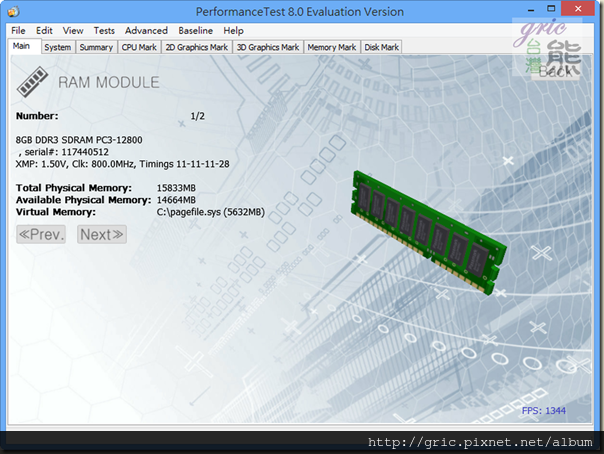Image resolution: width=604 pixels, height=454 pixels.
Task: Click module number value 1/2
Action: point(198,116)
